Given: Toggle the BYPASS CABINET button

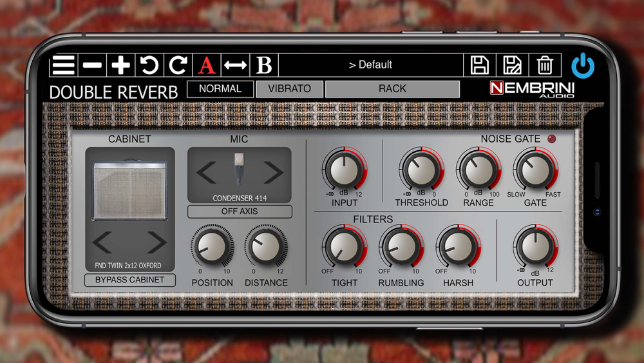Looking at the screenshot, I should coord(130,280).
